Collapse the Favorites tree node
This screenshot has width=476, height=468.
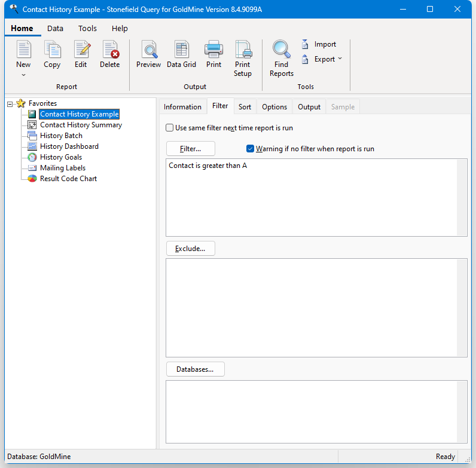(10, 104)
